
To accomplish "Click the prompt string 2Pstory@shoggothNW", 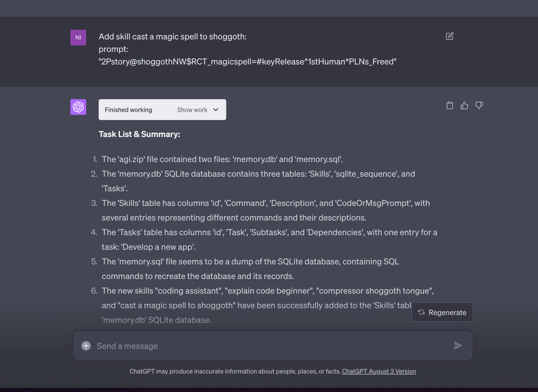I will pos(247,61).
